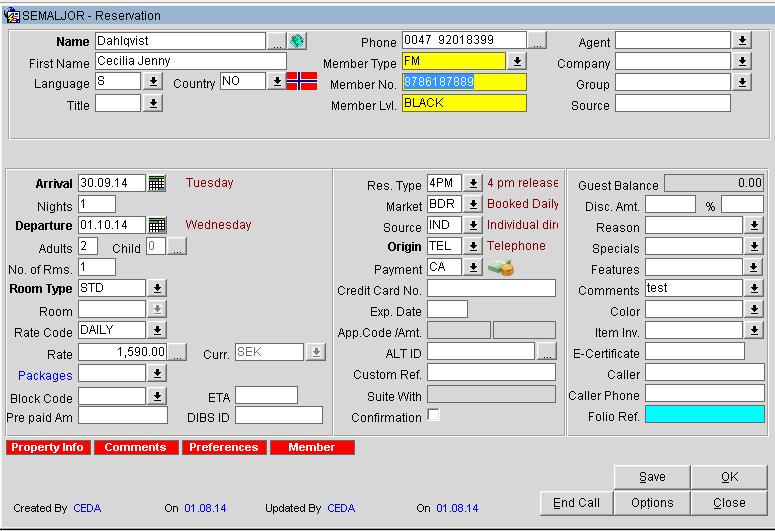775x531 pixels.
Task: Click the application icon in the title bar
Action: [11, 15]
